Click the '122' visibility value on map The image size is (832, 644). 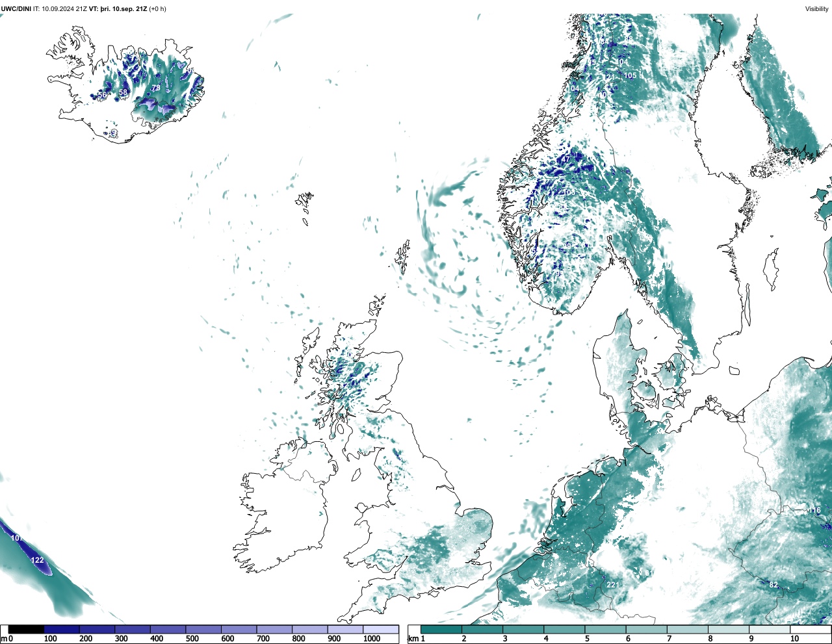tap(37, 560)
